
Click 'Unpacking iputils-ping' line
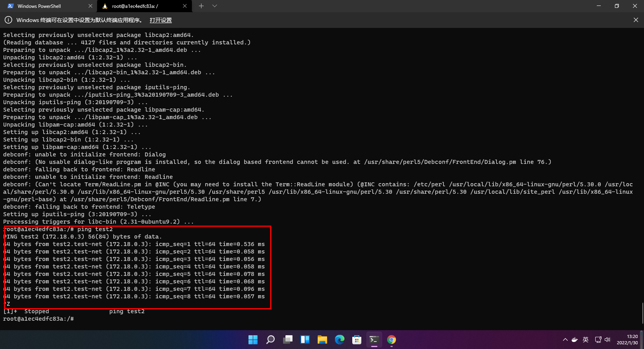click(x=75, y=102)
